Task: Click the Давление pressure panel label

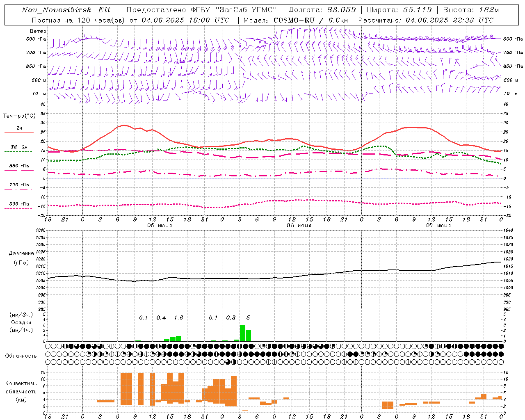Action: (21, 253)
